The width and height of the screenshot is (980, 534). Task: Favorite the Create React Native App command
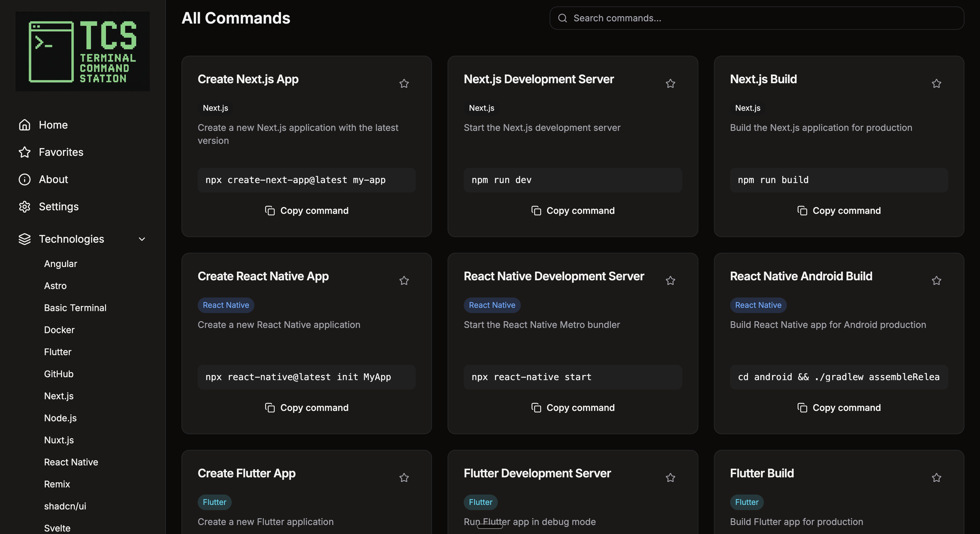[404, 281]
